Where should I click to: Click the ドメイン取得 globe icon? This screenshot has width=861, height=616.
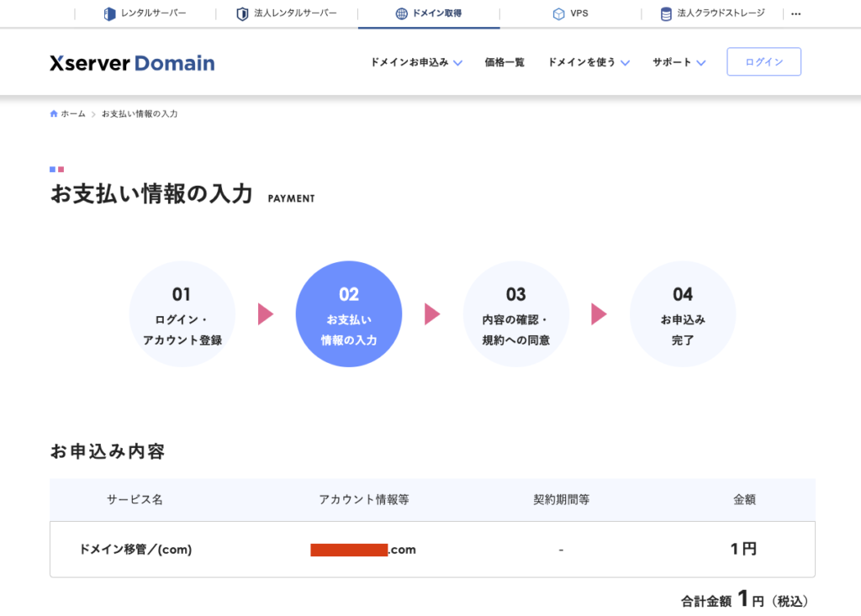pyautogui.click(x=401, y=13)
